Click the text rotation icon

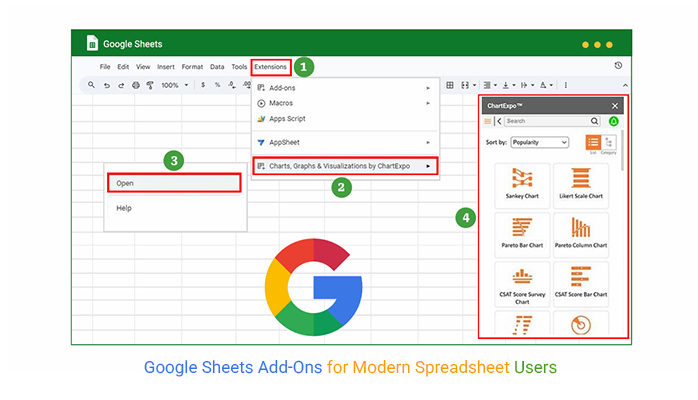pyautogui.click(x=543, y=85)
